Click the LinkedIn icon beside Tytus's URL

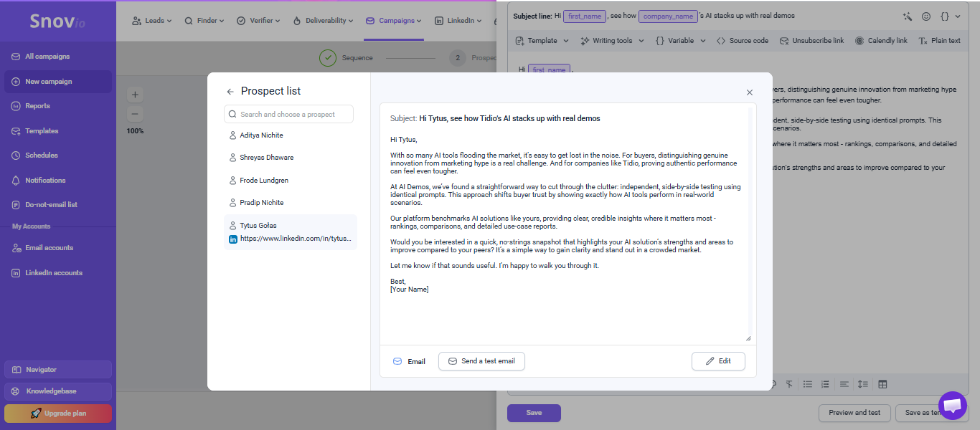233,239
